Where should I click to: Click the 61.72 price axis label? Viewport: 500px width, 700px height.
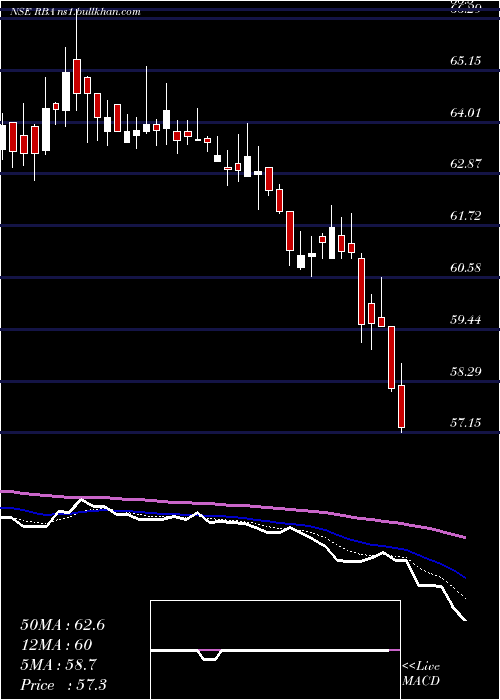466,216
